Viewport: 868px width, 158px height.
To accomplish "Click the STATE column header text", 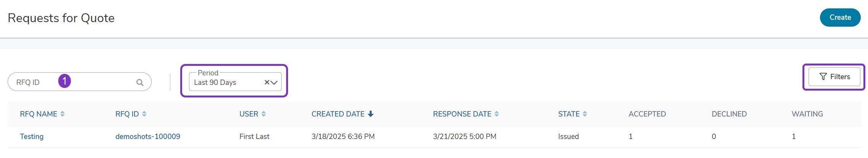I will [x=569, y=114].
